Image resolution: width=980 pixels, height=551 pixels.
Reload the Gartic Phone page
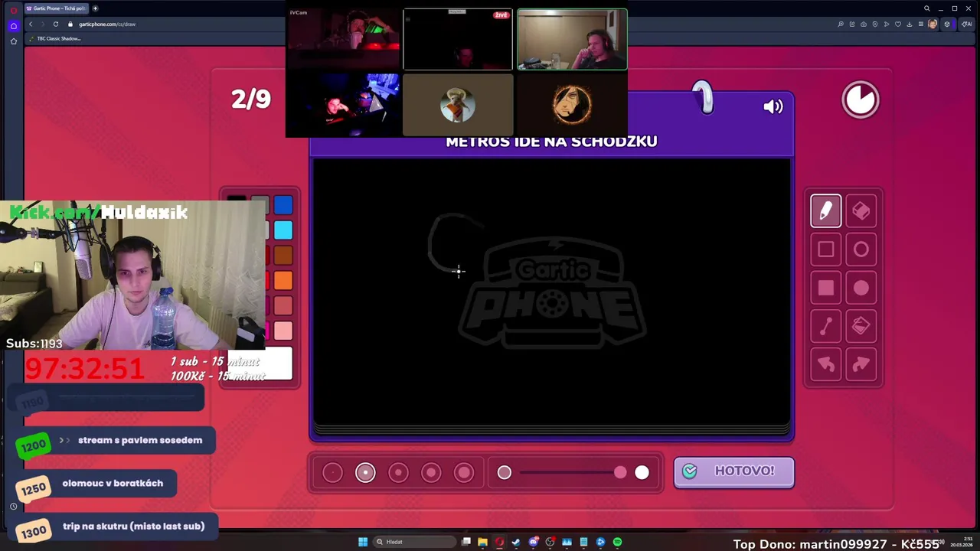55,24
